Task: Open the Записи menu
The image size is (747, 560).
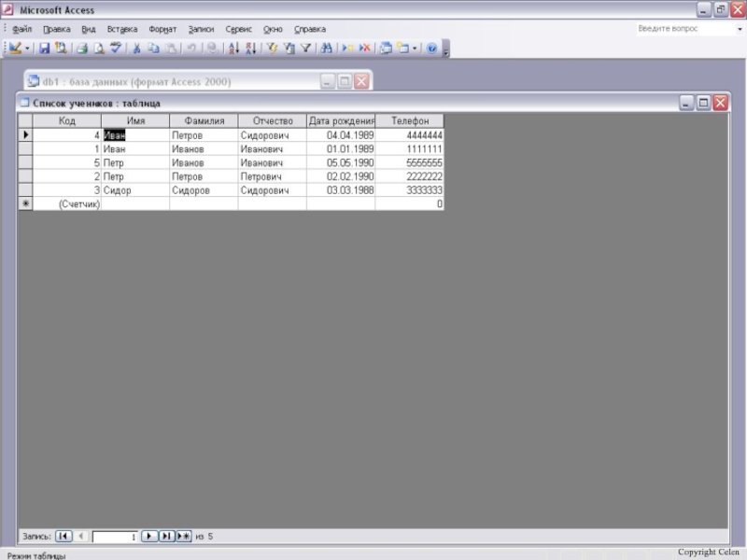Action: pos(201,29)
